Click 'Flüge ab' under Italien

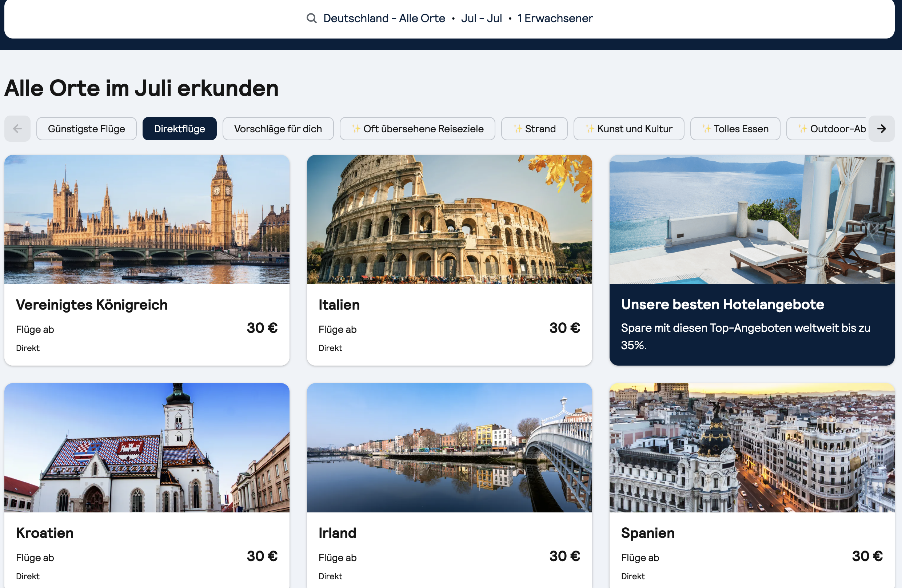point(338,330)
